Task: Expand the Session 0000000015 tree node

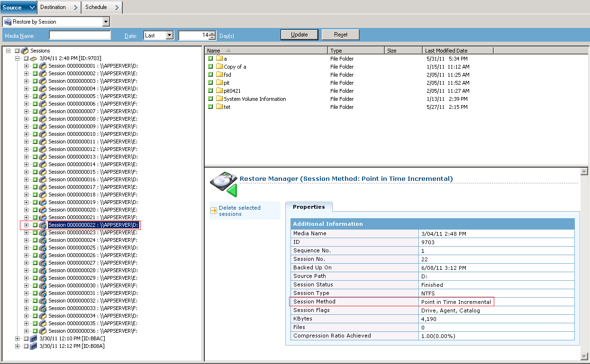Action: 27,172
